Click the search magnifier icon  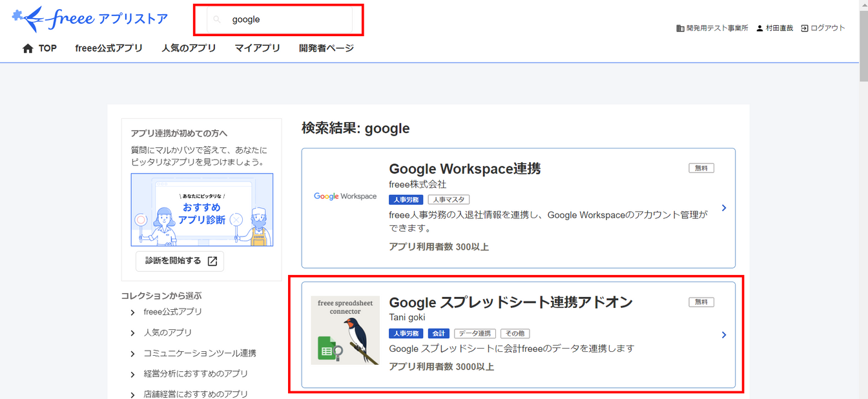click(x=218, y=20)
